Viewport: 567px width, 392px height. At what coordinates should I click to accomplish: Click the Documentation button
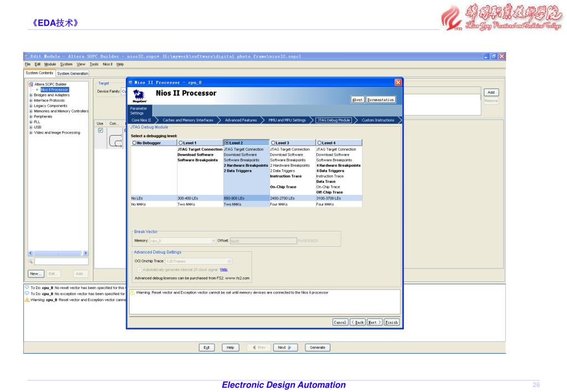[380, 100]
